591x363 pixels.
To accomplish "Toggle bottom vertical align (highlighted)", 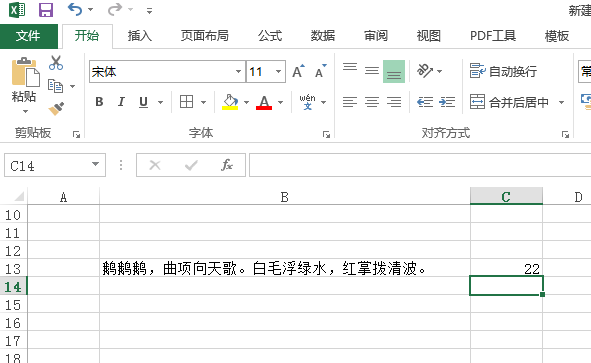I will click(x=394, y=71).
